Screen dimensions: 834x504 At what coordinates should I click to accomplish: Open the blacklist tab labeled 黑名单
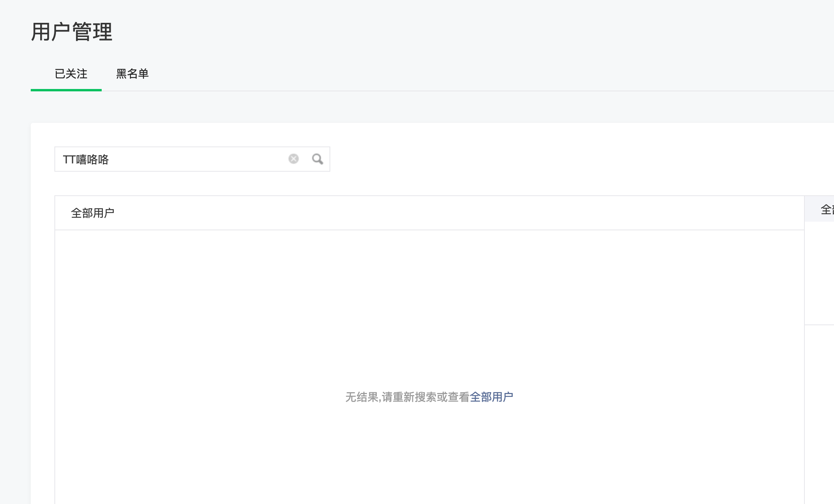pos(132,74)
